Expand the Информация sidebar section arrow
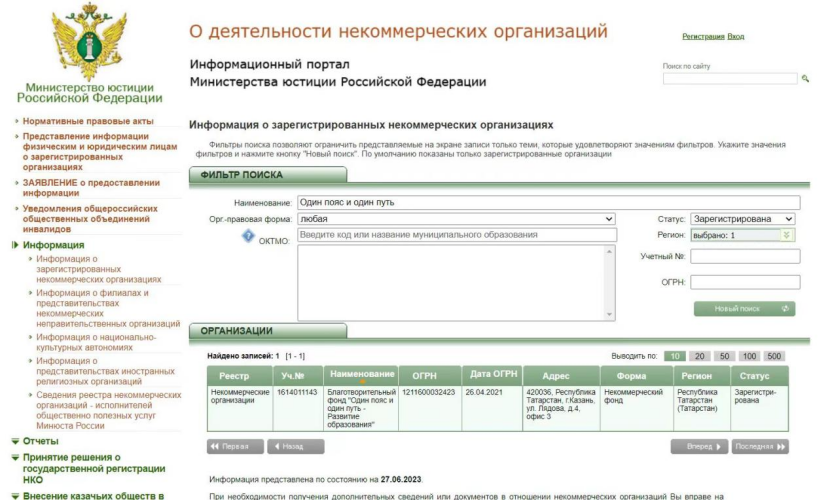Viewport: 830px width, 500px height. pos(15,245)
